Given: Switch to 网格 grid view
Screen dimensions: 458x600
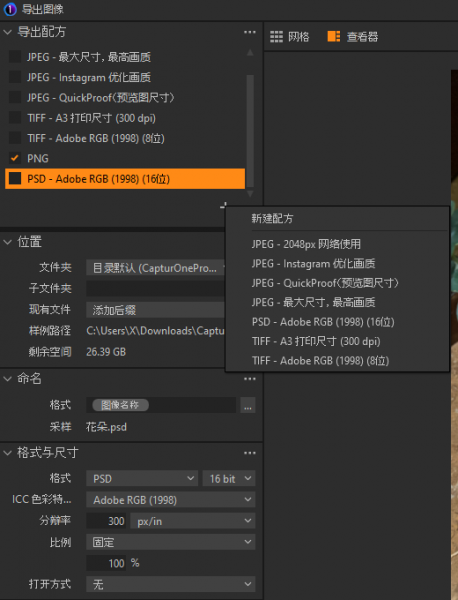Looking at the screenshot, I should pos(290,37).
